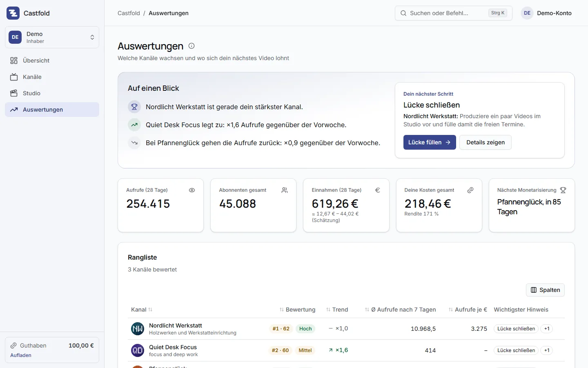Click the euro icon on Einnahmen card
This screenshot has height=368, width=588.
click(x=378, y=190)
